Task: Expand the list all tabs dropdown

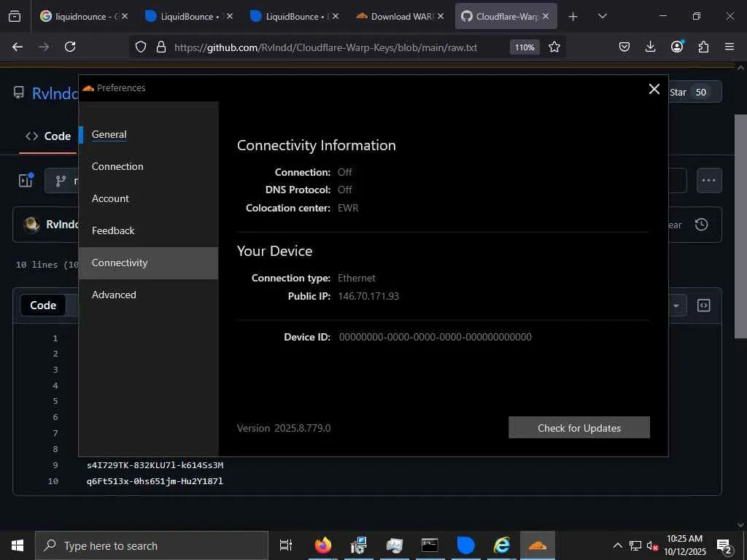Action: coord(602,17)
